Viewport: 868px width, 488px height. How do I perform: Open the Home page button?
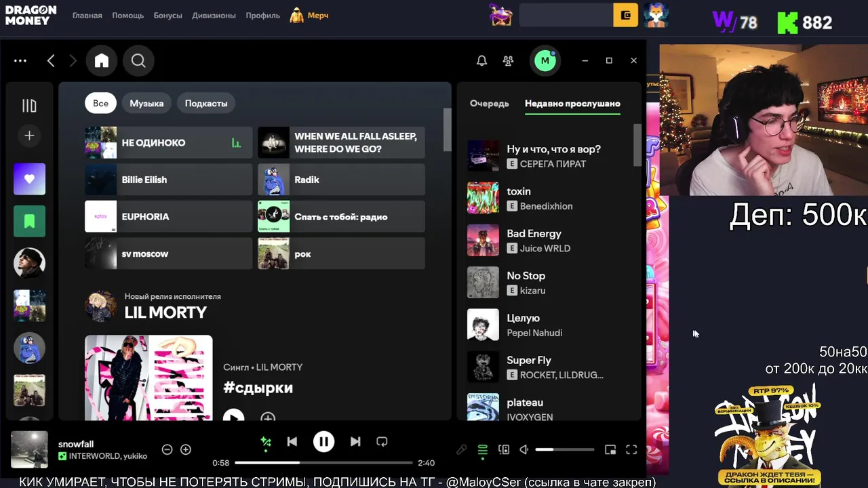102,61
